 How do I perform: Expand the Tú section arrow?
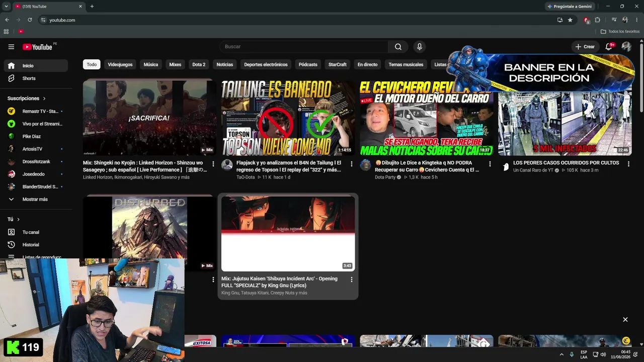pyautogui.click(x=18, y=219)
